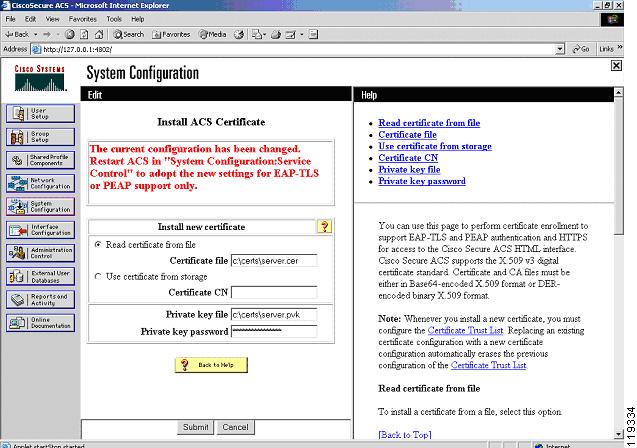
Task: Open the Edit button dropdown arrow
Action: [x=301, y=35]
